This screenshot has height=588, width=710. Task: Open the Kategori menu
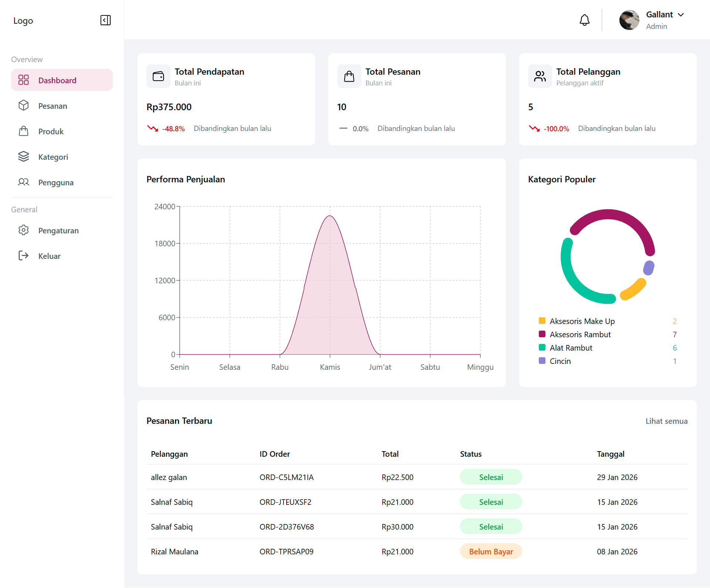[x=62, y=156]
